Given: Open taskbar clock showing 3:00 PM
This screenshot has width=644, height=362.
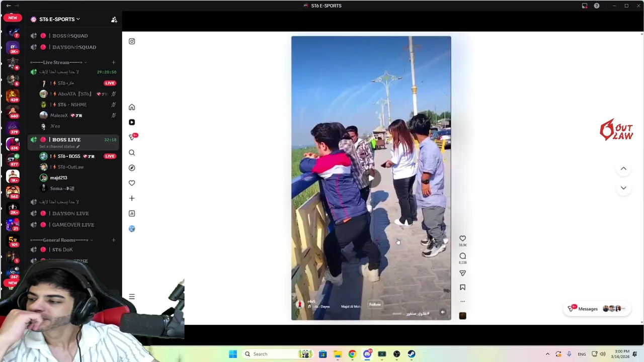Looking at the screenshot, I should [x=622, y=354].
